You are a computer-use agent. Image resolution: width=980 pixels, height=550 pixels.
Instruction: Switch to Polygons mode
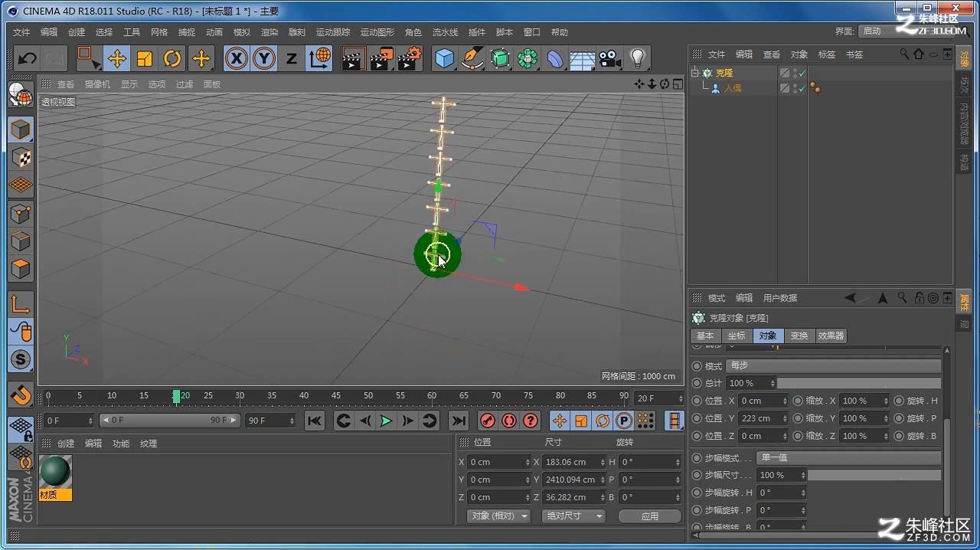coord(21,269)
